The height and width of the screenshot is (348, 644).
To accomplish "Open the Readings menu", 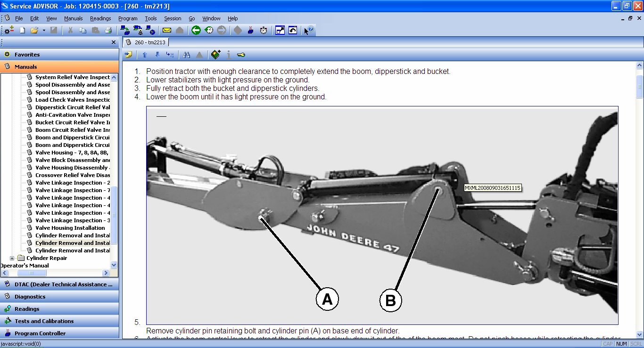I will coord(100,18).
